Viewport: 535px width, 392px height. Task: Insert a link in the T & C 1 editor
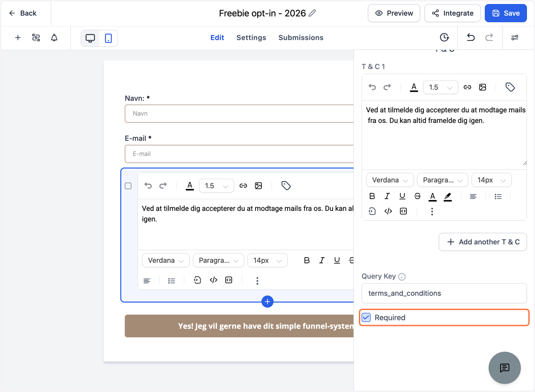(x=467, y=87)
